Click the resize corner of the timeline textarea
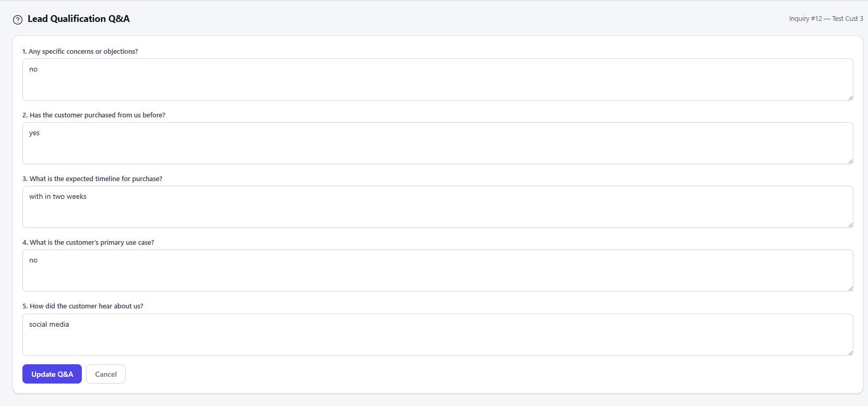868x406 pixels. click(x=850, y=225)
